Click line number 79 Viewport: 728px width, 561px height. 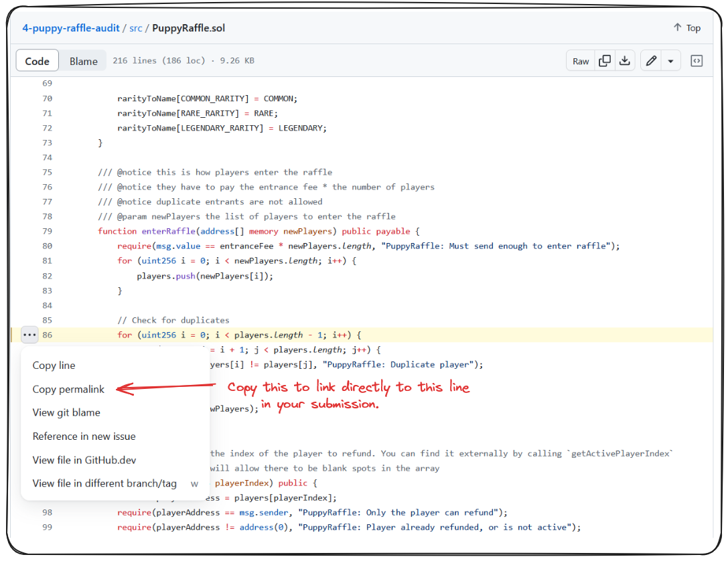tap(47, 231)
